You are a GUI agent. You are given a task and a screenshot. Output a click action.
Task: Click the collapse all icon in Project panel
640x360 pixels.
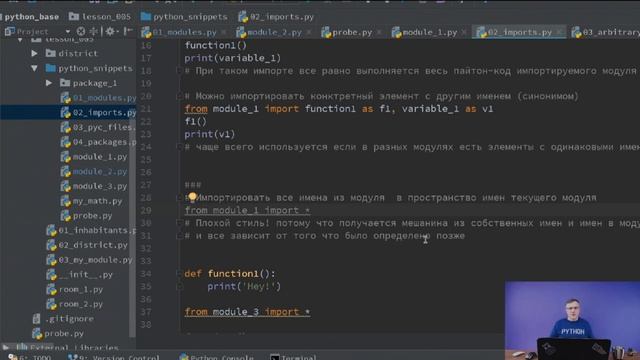coord(93,31)
